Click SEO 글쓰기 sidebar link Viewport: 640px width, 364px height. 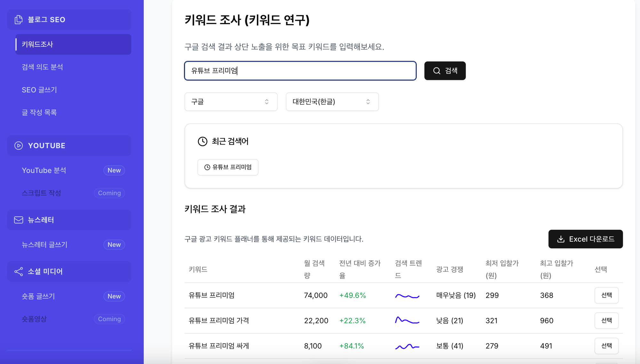click(40, 89)
